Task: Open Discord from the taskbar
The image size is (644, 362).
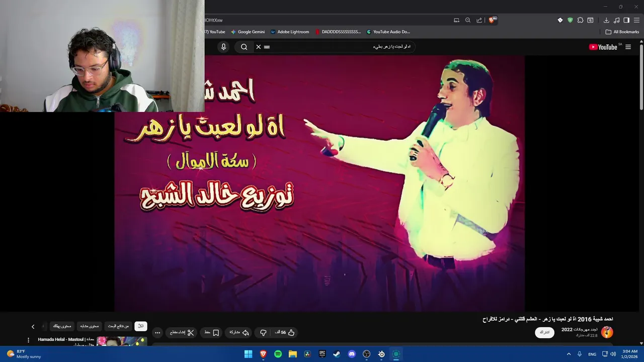Action: [352, 354]
